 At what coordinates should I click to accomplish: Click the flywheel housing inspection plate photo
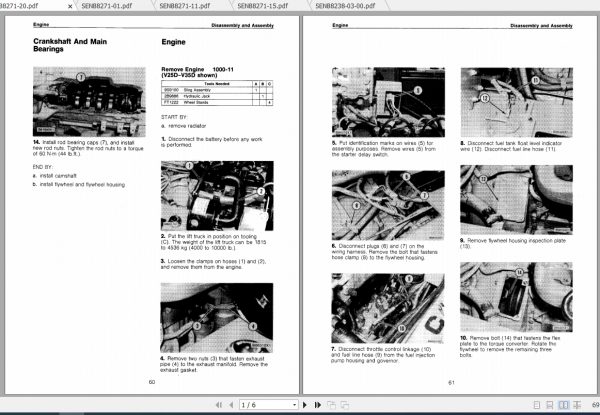pyautogui.click(x=516, y=200)
